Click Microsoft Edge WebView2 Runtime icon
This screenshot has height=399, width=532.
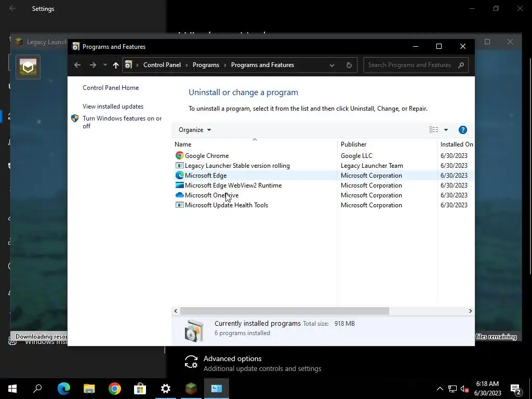pos(179,185)
